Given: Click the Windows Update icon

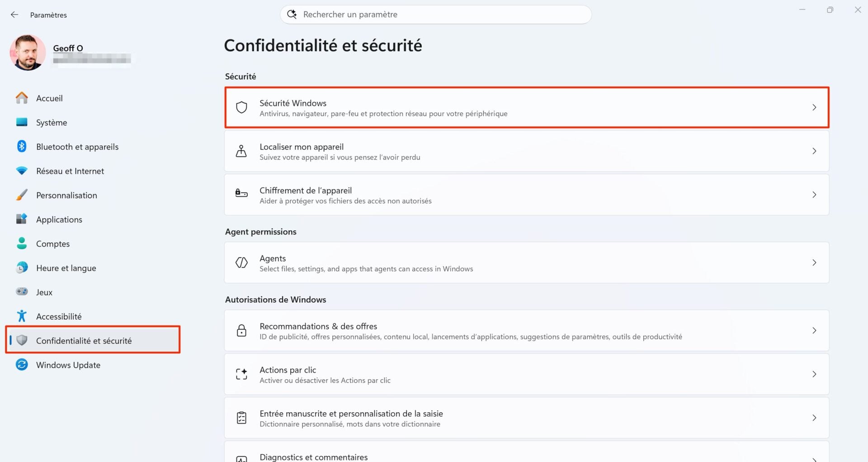Looking at the screenshot, I should (x=22, y=364).
